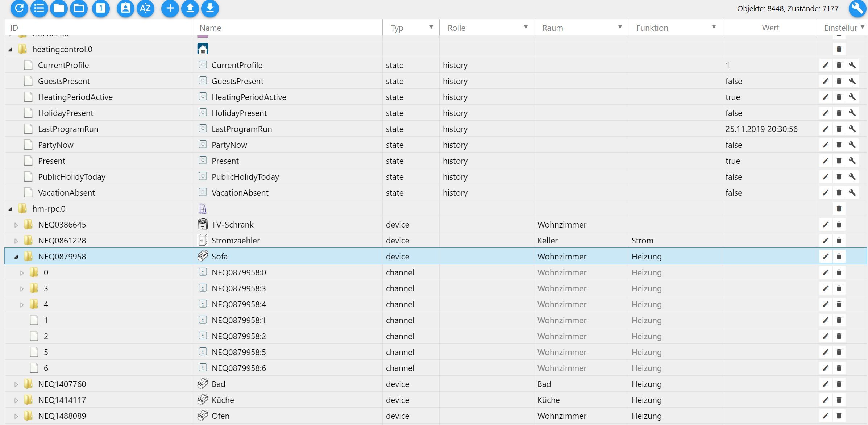Screen dimensions: 868x425
Task: Edit the CurrentProfile object with pencil
Action: click(826, 65)
